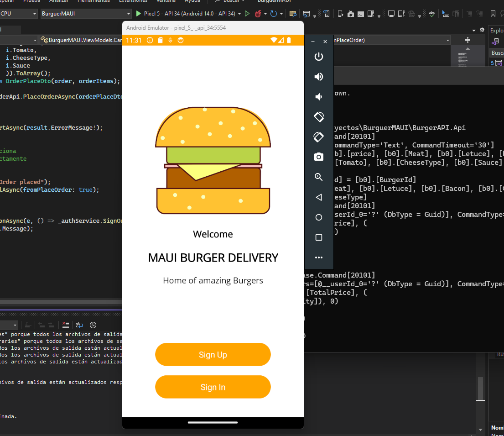
Task: Open the command prompt terminal icon
Action: [x=361, y=14]
